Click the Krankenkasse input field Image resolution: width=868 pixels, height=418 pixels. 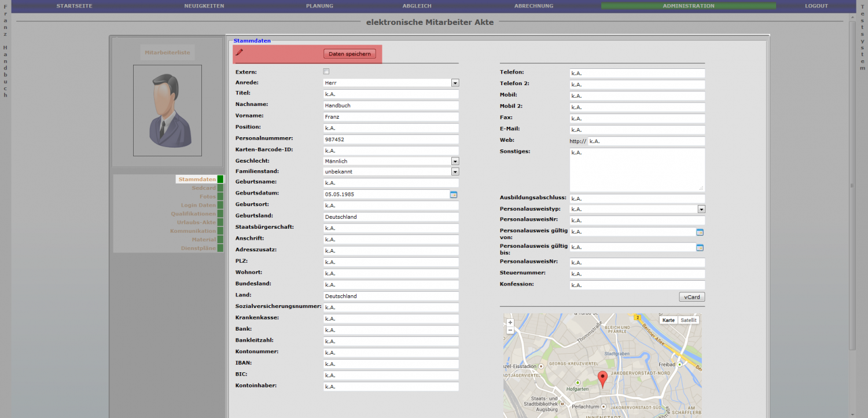(391, 319)
